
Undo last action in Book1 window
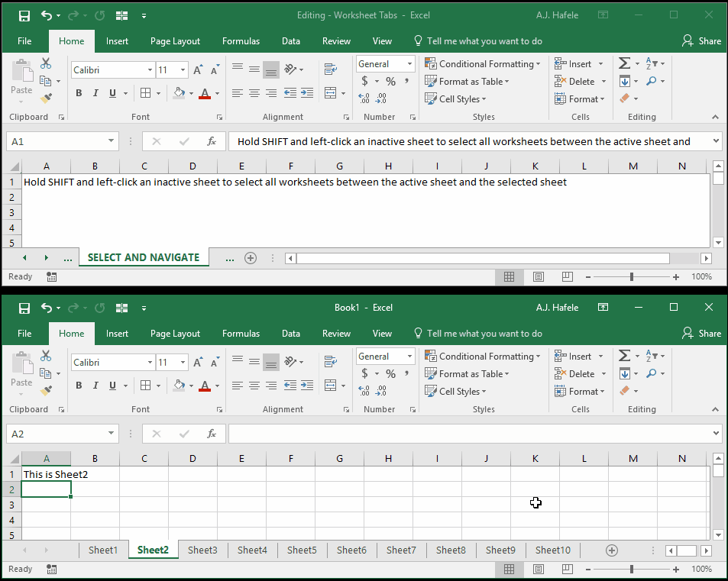point(47,308)
